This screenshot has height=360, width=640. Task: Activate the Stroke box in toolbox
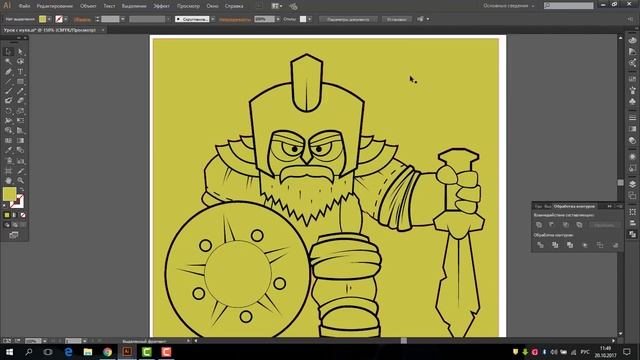(17, 201)
